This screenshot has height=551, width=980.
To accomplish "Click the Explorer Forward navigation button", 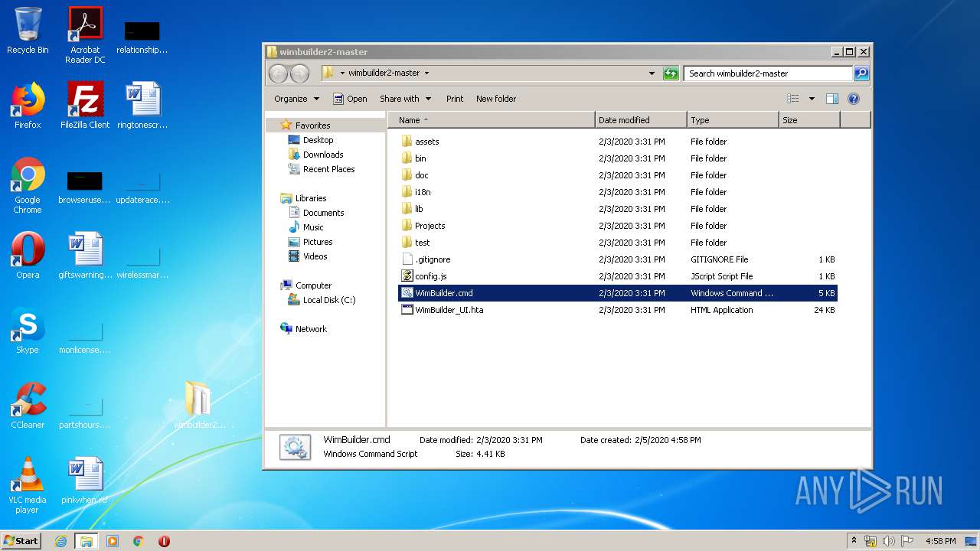I will coord(299,73).
